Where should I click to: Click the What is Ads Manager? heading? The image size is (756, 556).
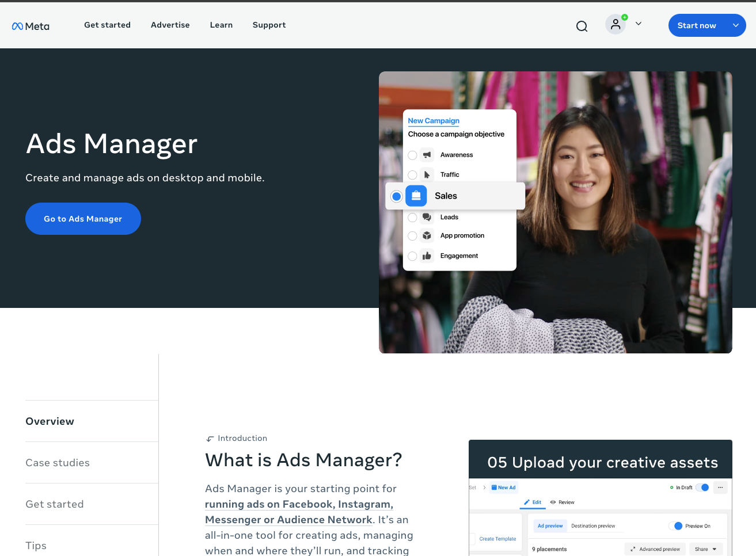click(x=303, y=460)
